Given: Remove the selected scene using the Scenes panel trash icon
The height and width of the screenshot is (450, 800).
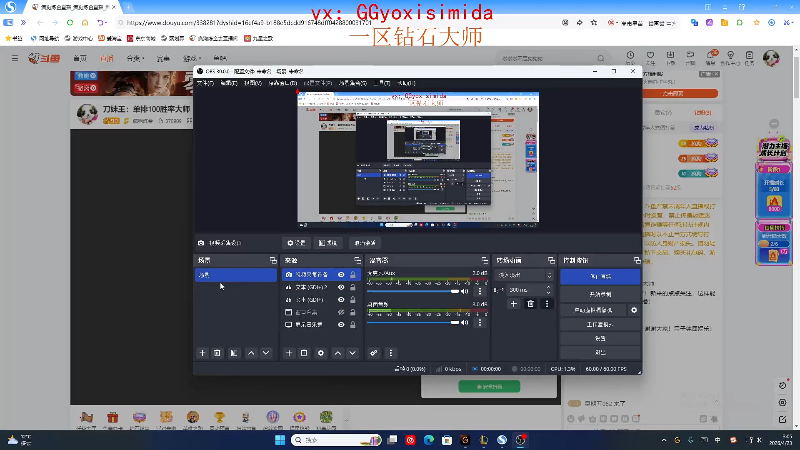Looking at the screenshot, I should pyautogui.click(x=217, y=353).
